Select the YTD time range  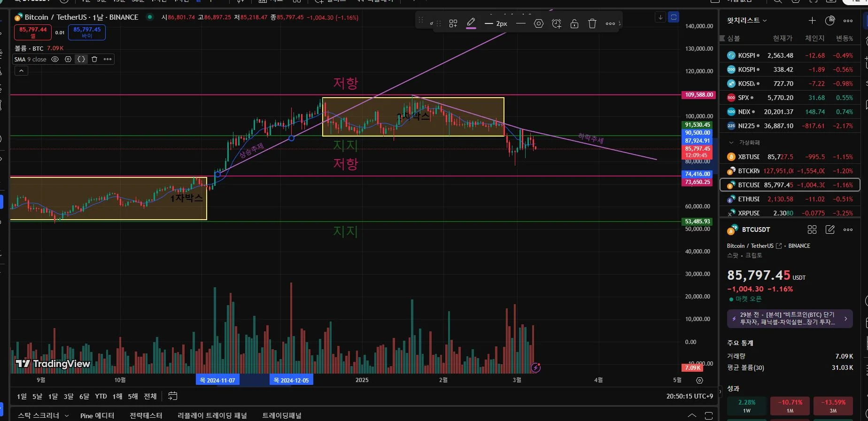click(101, 397)
